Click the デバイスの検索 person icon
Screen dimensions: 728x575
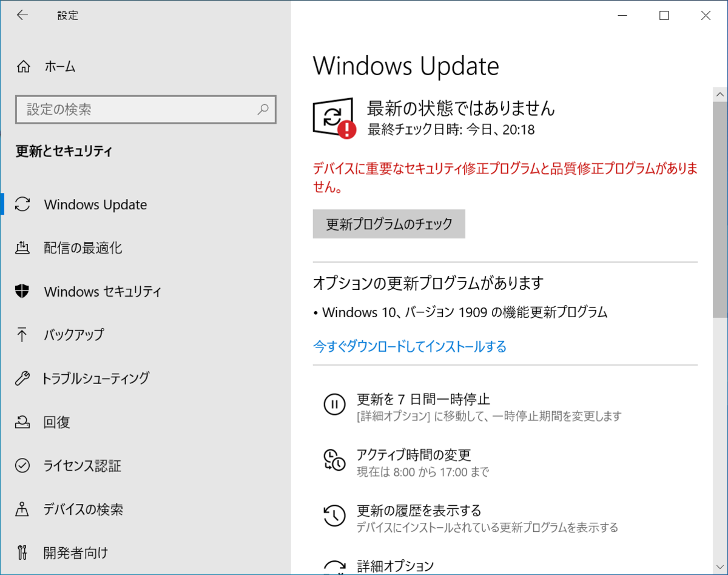(22, 509)
